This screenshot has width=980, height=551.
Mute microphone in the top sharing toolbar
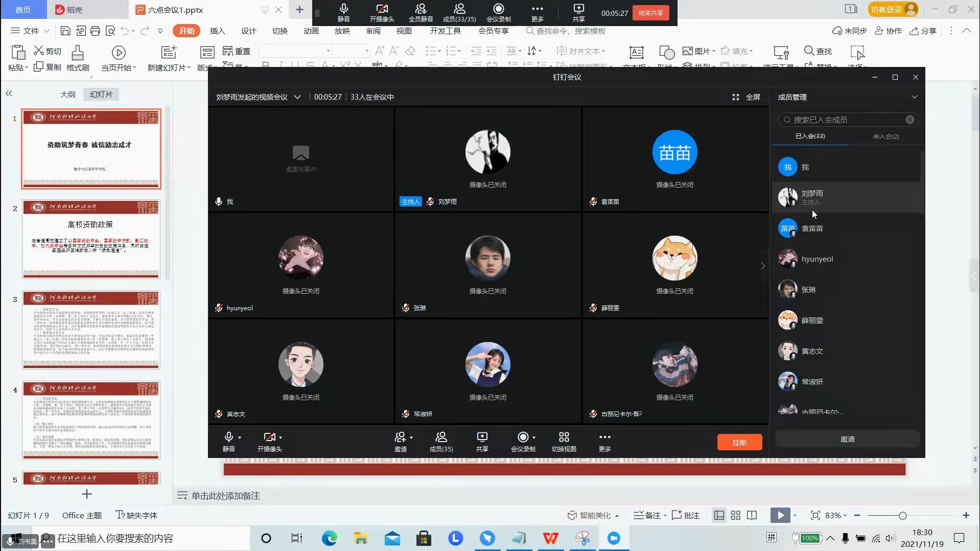tap(344, 12)
